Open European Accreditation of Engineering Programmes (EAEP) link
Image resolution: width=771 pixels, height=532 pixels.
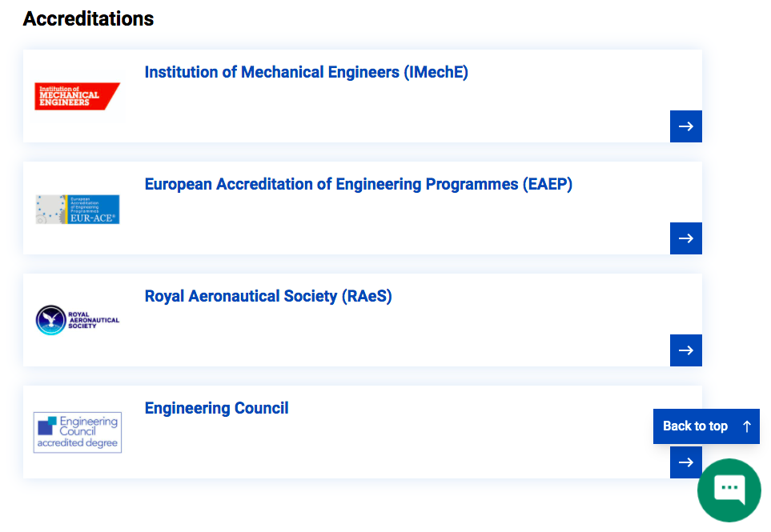point(359,184)
